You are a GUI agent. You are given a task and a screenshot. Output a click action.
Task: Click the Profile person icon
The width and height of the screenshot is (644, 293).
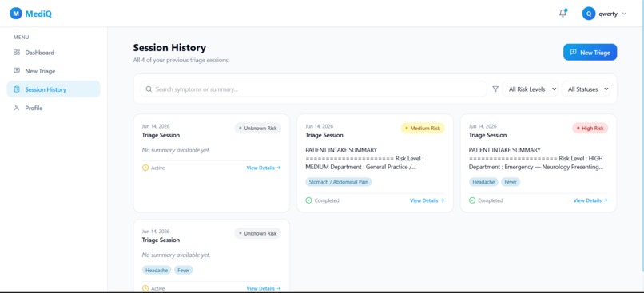pos(17,108)
